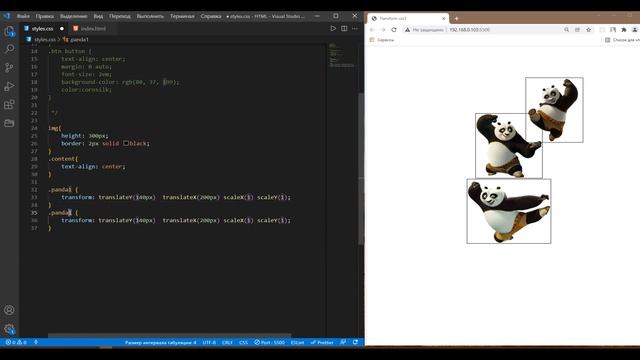Open the reading list button on bookmarks bar
Viewport: 640px width, 360px height.
[622, 40]
